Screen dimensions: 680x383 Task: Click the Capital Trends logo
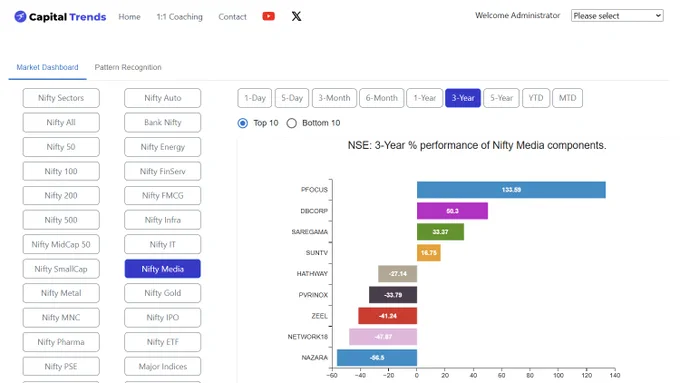click(x=60, y=16)
